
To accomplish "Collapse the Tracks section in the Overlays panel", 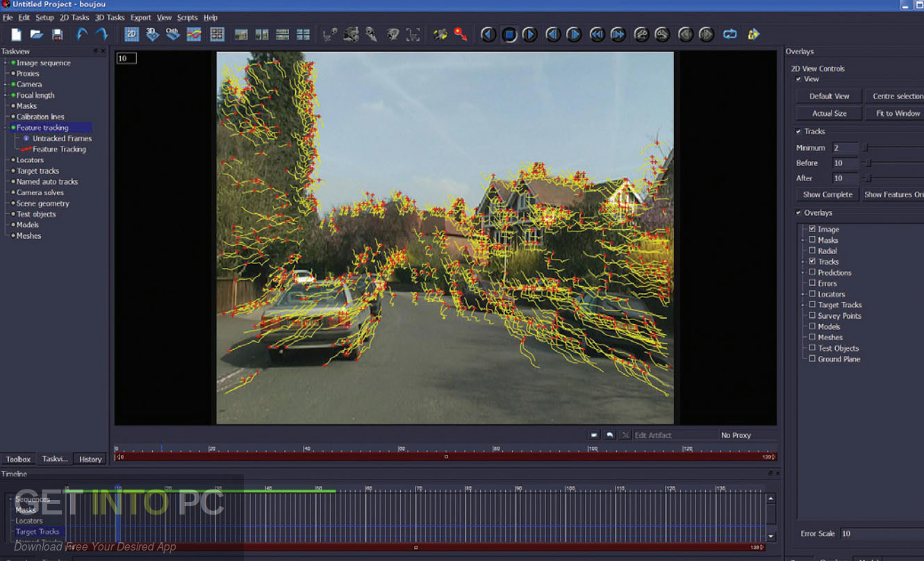I will point(798,131).
